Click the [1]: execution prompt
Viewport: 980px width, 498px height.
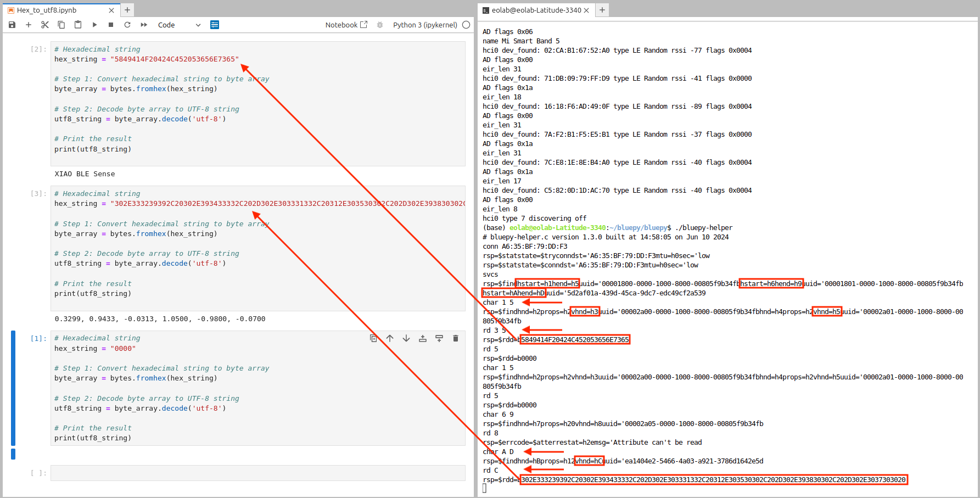tap(38, 338)
